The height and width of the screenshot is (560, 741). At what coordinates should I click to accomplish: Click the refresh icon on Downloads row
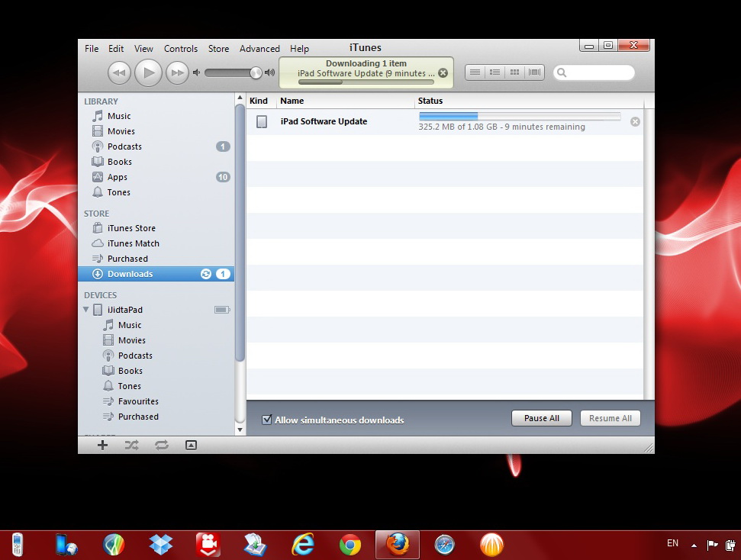click(x=205, y=274)
